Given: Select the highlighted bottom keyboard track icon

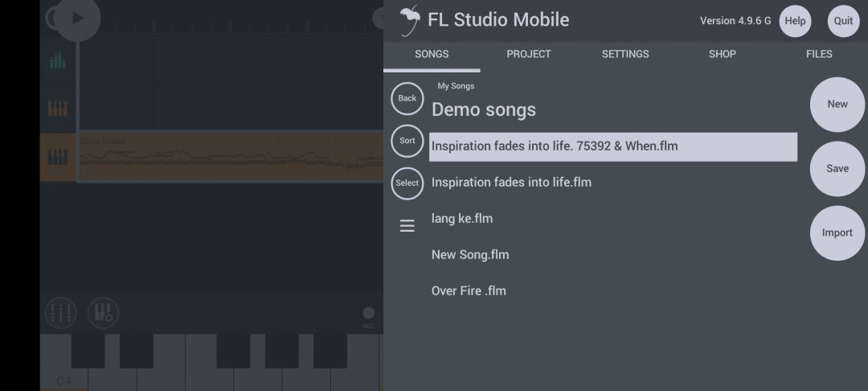Looking at the screenshot, I should (x=58, y=158).
